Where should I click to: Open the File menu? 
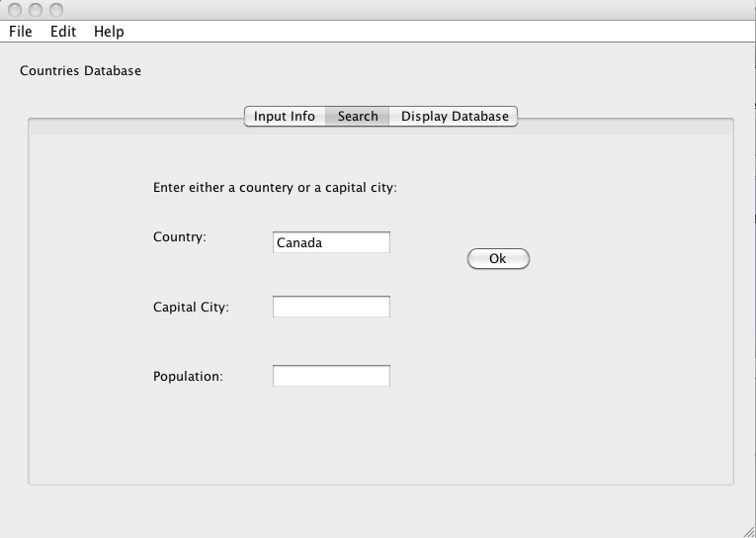[x=21, y=32]
